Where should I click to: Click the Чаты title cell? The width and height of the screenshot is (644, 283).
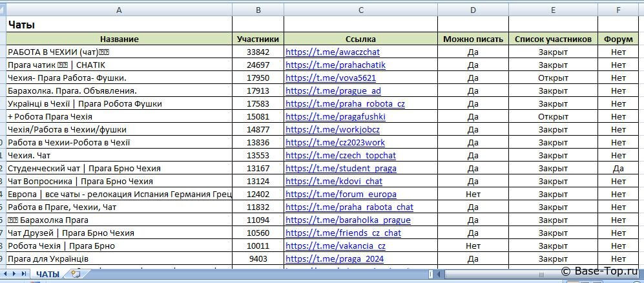click(x=119, y=25)
